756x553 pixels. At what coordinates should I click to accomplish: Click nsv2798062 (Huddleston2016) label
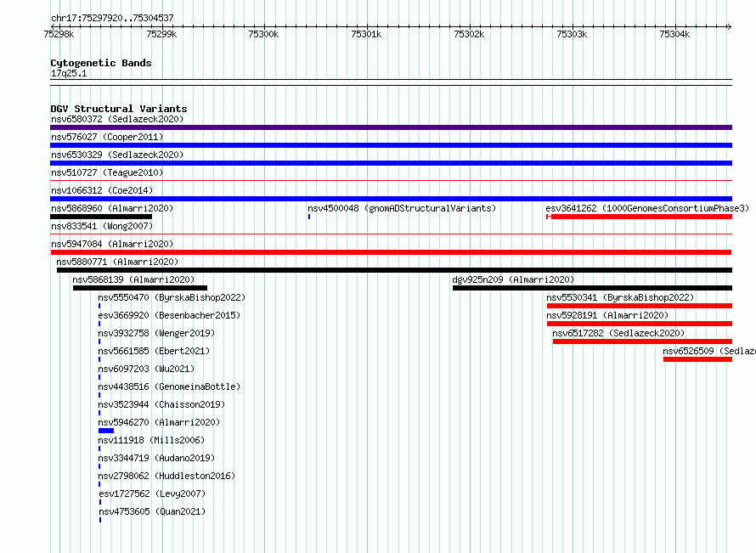(166, 476)
